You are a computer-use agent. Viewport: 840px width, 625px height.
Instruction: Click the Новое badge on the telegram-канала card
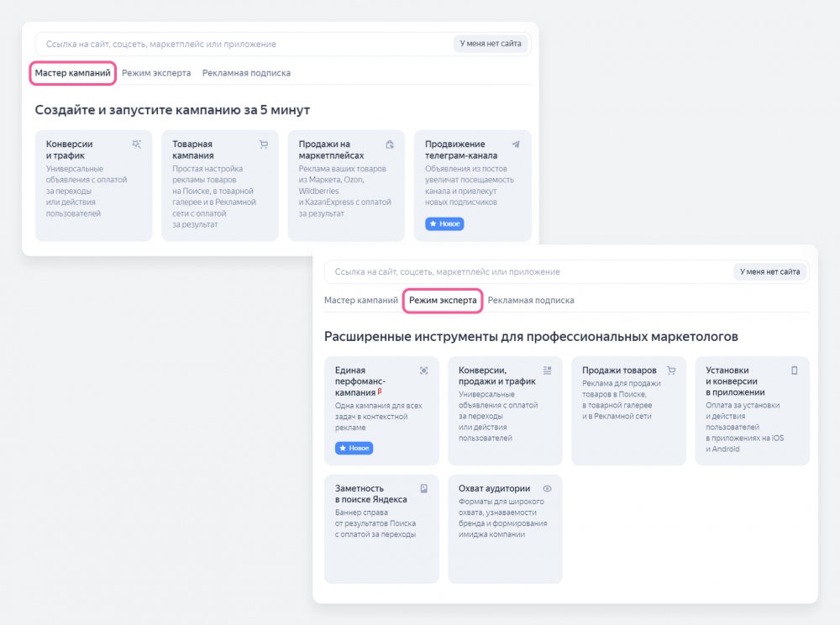[x=444, y=224]
